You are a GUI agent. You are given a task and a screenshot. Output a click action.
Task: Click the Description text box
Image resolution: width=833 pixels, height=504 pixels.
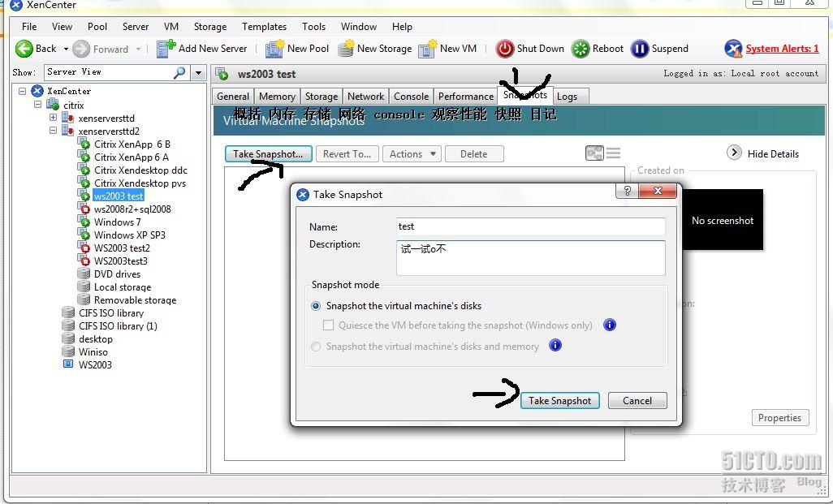[x=531, y=257]
